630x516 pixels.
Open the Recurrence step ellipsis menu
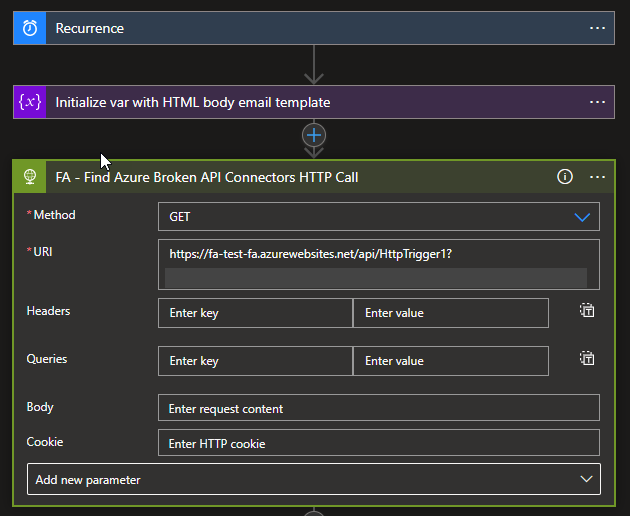click(597, 28)
